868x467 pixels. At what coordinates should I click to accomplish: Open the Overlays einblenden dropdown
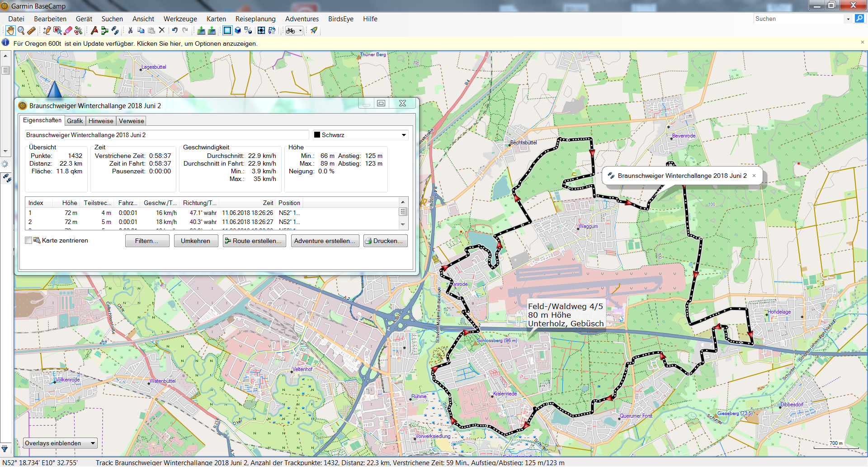(60, 443)
